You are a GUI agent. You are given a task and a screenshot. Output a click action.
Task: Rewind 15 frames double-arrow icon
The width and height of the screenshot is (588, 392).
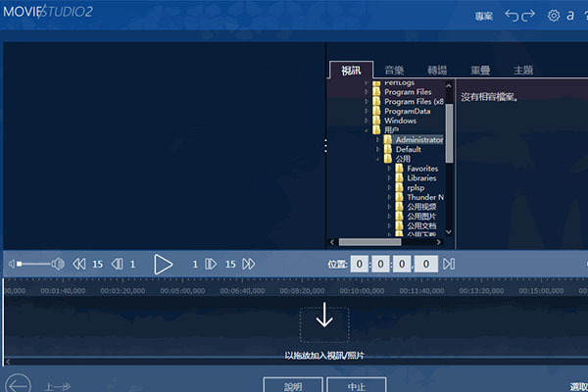(x=79, y=264)
